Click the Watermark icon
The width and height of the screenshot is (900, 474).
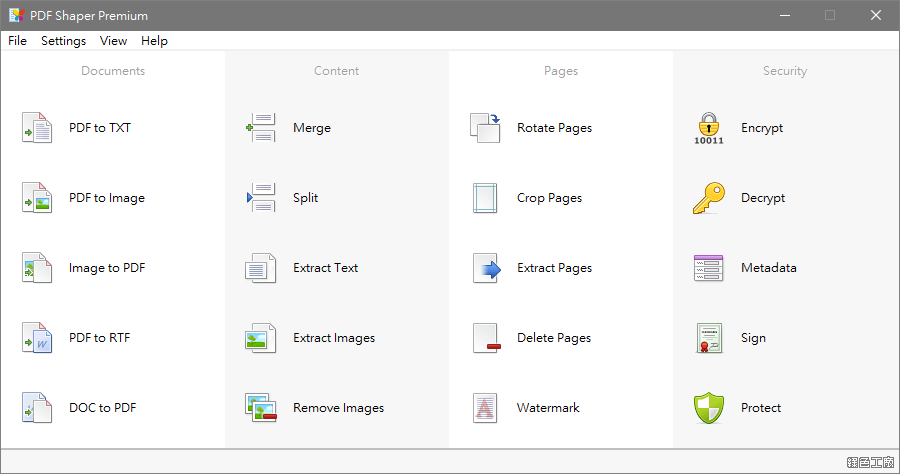coord(485,407)
